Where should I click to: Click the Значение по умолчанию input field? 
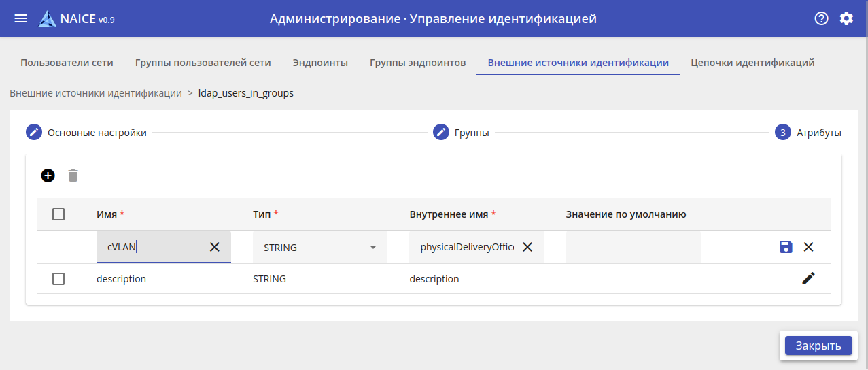pyautogui.click(x=633, y=247)
